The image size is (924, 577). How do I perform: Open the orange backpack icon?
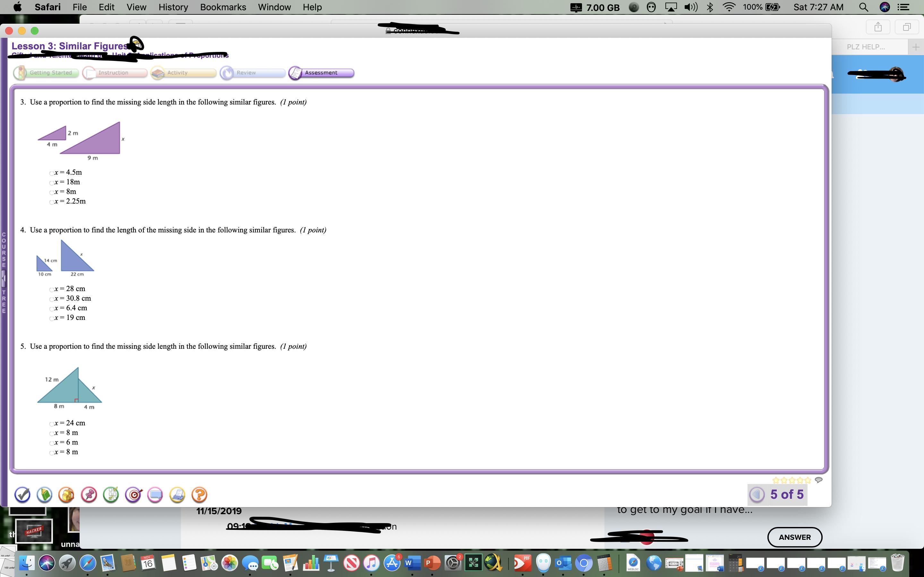point(66,495)
